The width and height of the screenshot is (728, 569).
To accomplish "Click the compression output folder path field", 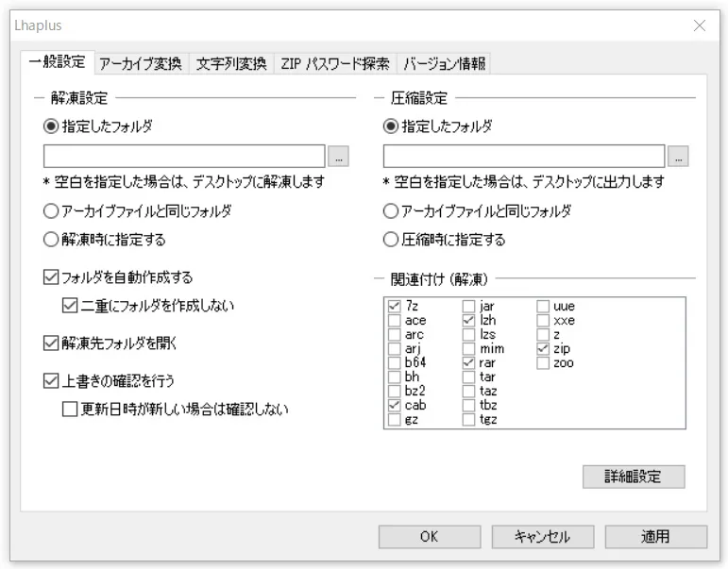I will click(x=524, y=156).
